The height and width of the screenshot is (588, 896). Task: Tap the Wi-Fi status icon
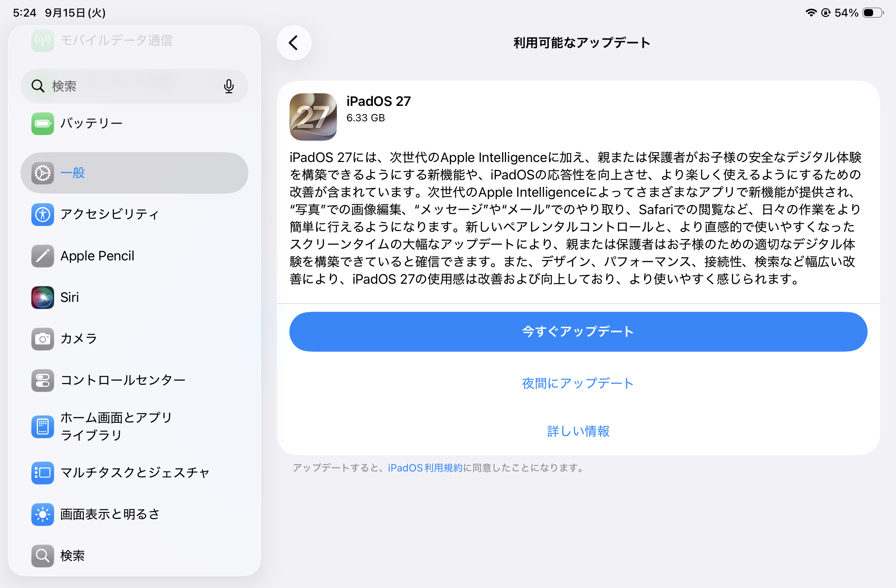tap(811, 13)
